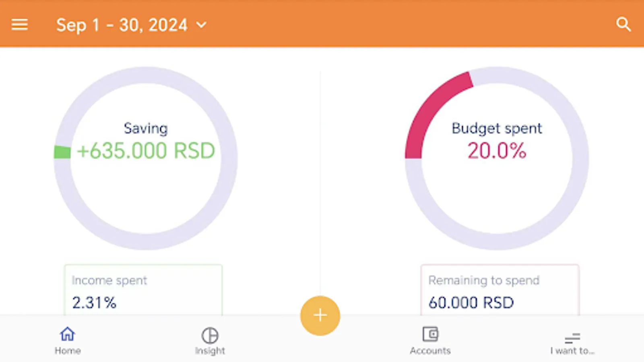Tap the yellow plus add button
The height and width of the screenshot is (362, 644).
click(320, 315)
